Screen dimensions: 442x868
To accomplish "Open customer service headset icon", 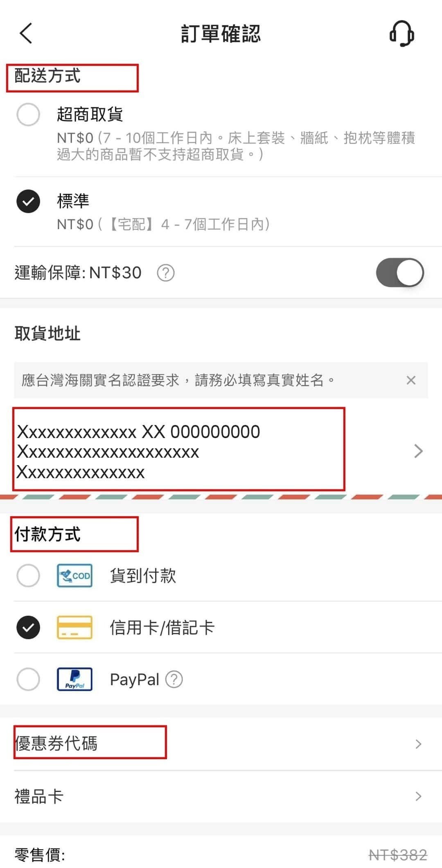I will [401, 34].
